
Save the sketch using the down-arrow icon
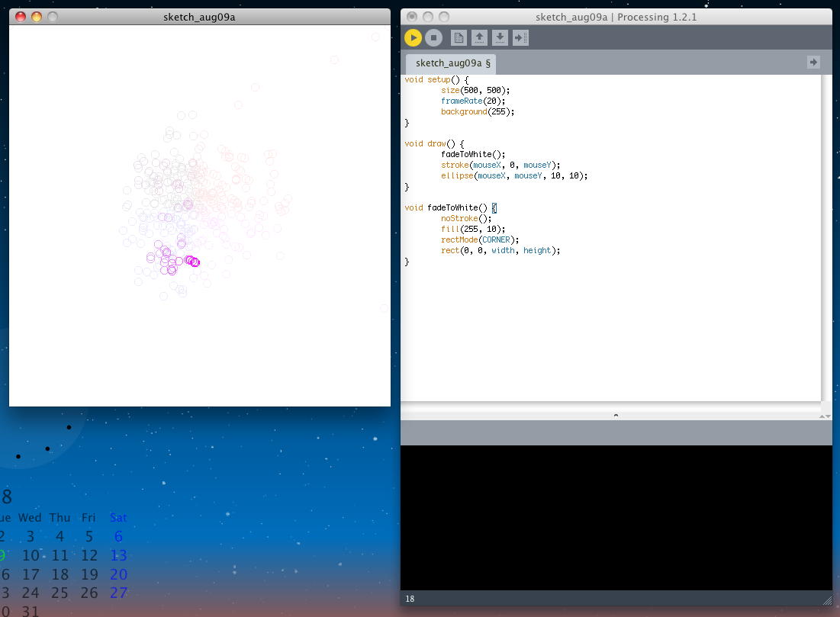pyautogui.click(x=500, y=37)
